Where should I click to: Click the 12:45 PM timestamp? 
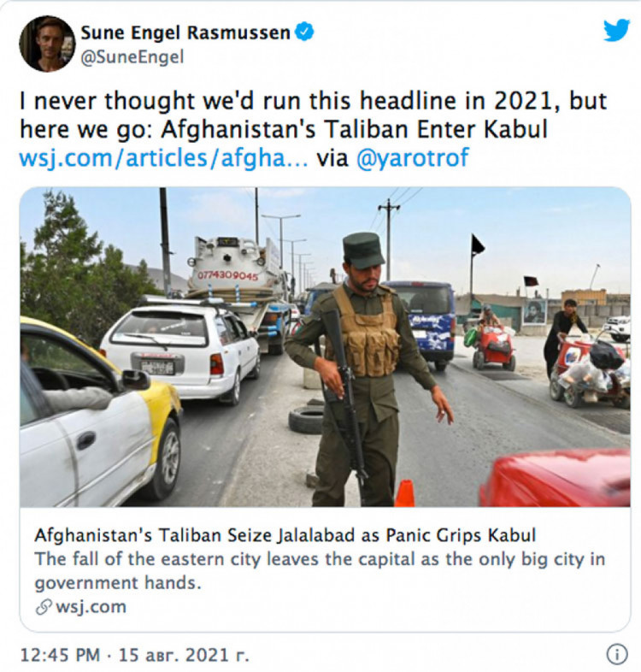(x=60, y=654)
